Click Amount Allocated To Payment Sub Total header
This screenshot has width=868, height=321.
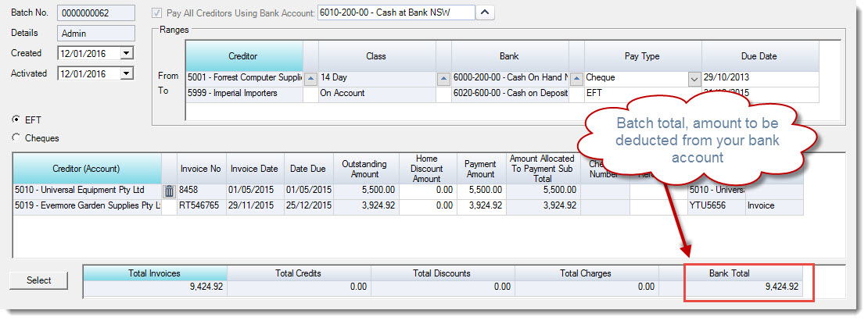pyautogui.click(x=543, y=169)
